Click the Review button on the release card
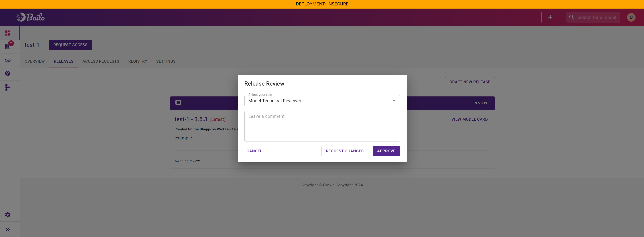Viewport: 644px width, 237px height. pos(480,103)
